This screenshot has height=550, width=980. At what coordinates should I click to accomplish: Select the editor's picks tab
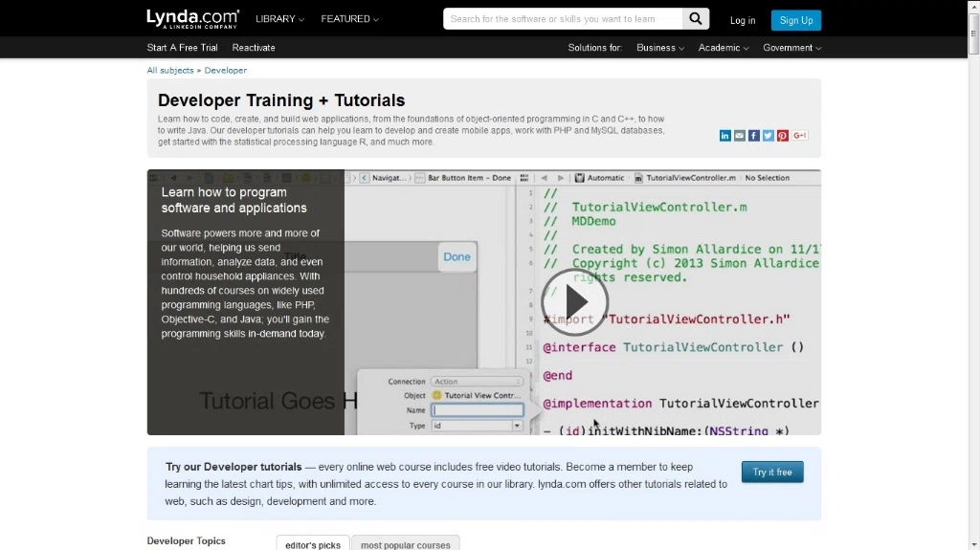click(313, 544)
